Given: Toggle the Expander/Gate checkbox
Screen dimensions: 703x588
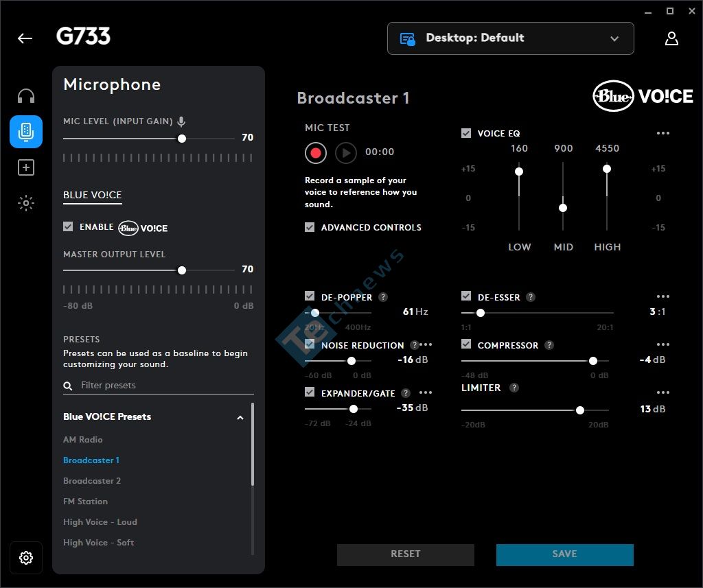Looking at the screenshot, I should [310, 392].
